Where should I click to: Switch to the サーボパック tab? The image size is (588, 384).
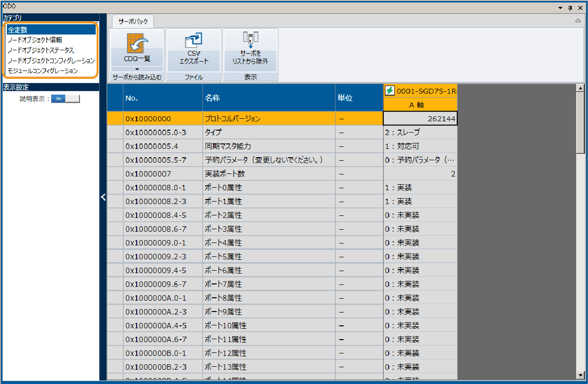click(x=133, y=21)
